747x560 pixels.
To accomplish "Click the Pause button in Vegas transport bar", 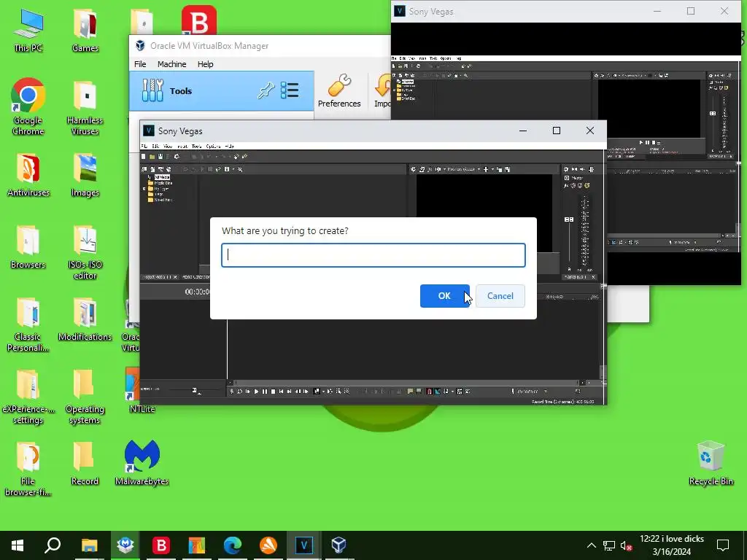I will [x=264, y=392].
